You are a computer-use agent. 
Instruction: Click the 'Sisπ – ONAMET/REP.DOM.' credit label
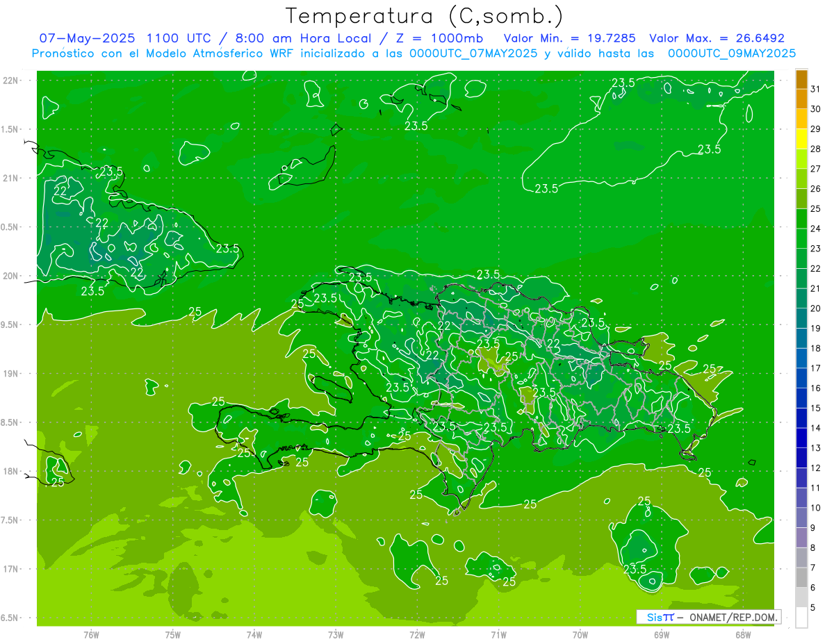(708, 617)
